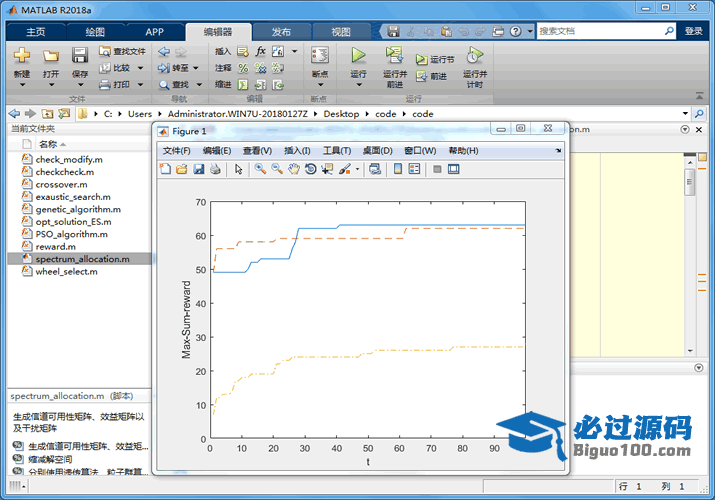
Task: Open the 插入(I) menu in Figure 1
Action: 297,150
